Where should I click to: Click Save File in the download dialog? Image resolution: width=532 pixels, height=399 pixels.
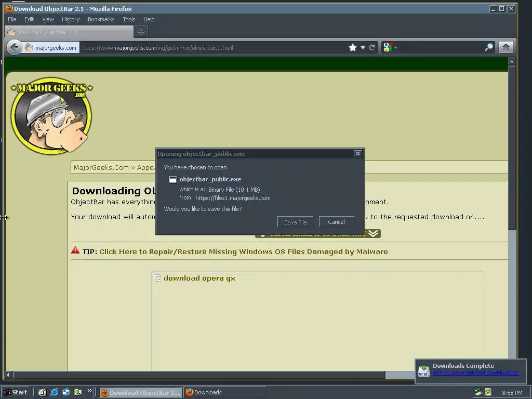[295, 222]
